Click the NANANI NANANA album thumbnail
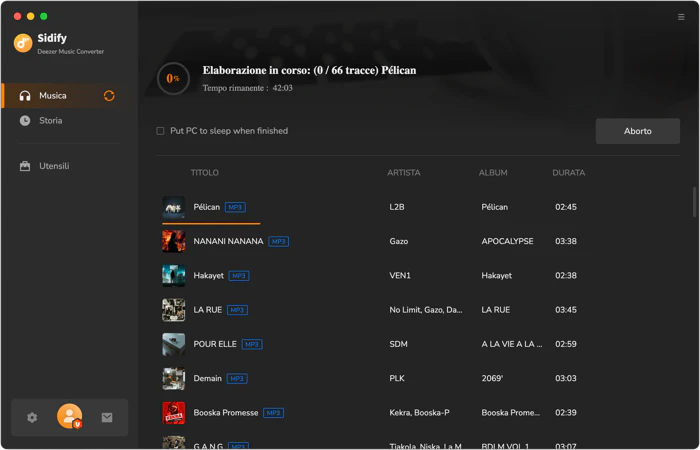 click(x=173, y=241)
